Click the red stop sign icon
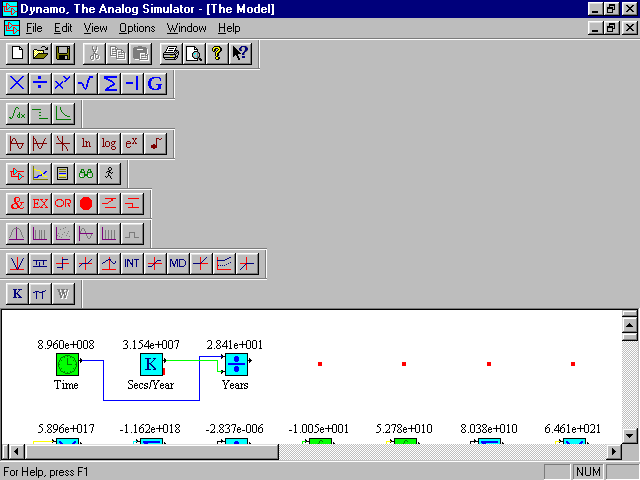 pos(86,203)
